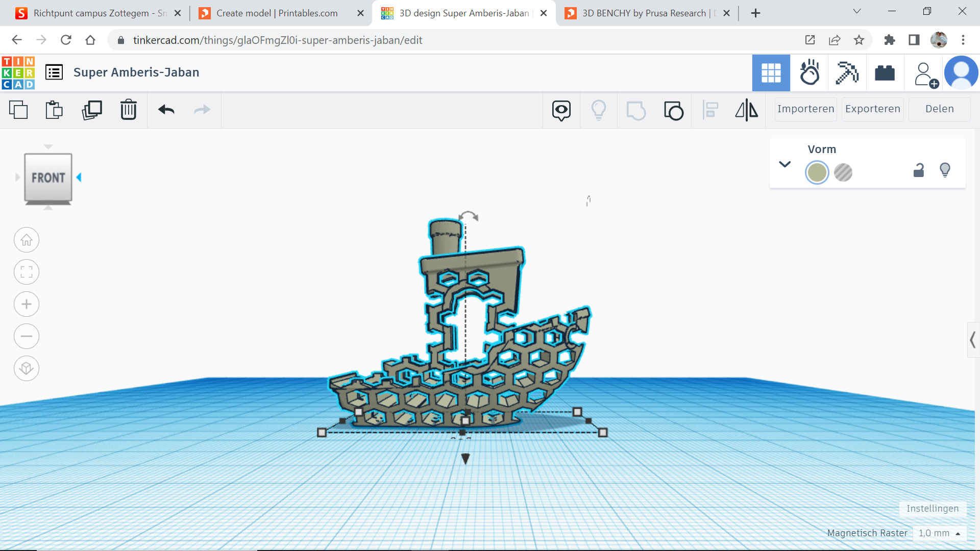
Task: Click the Group shapes icon
Action: pyautogui.click(x=636, y=110)
